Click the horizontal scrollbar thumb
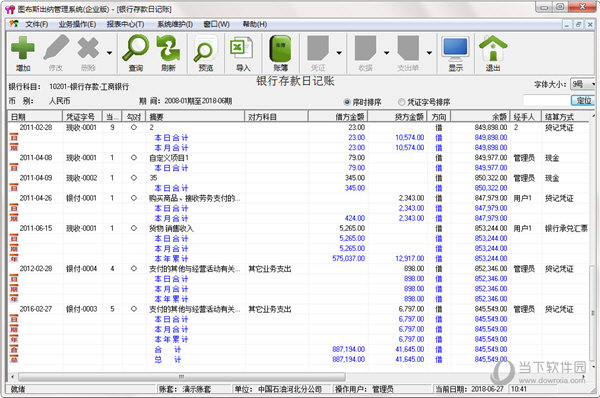Screen dimensions: 600x398 pyautogui.click(x=181, y=377)
